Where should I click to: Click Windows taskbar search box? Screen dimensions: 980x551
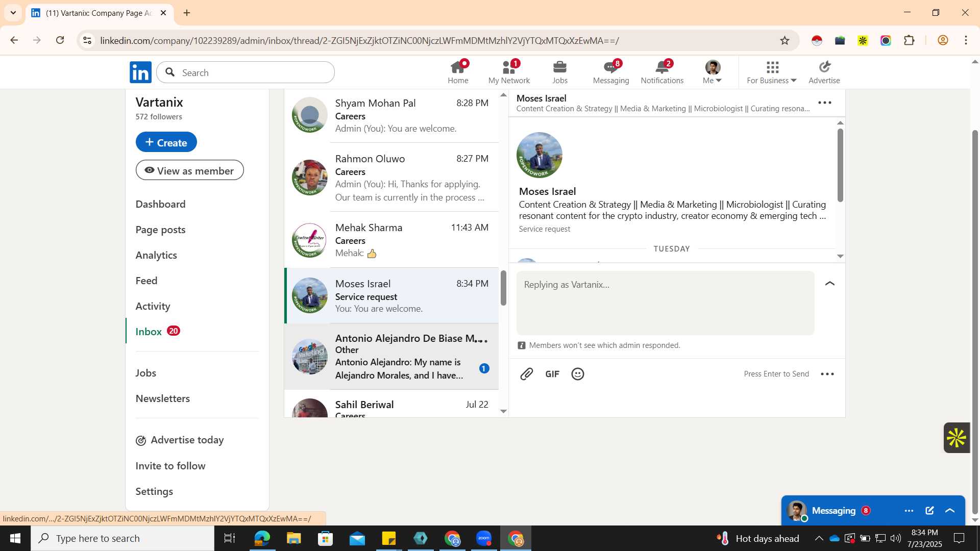pyautogui.click(x=122, y=538)
